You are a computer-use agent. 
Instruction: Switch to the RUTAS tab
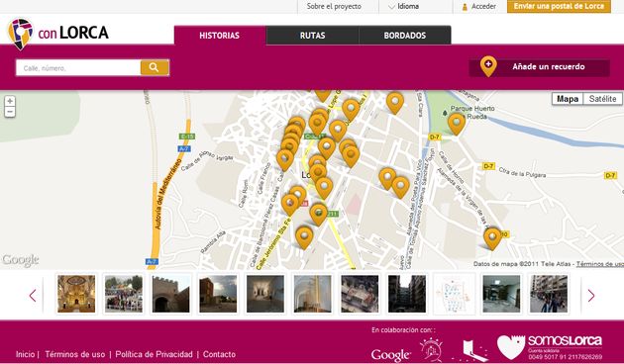click(x=312, y=36)
